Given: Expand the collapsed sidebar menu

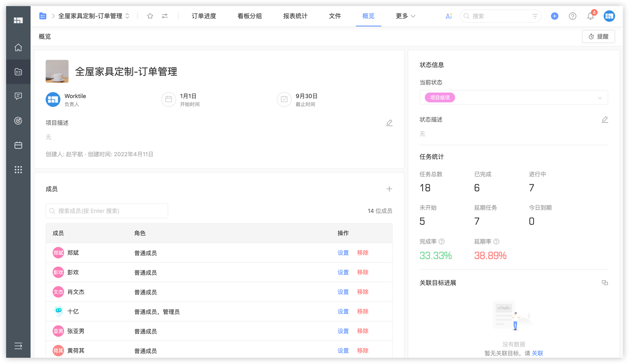Looking at the screenshot, I should [18, 346].
